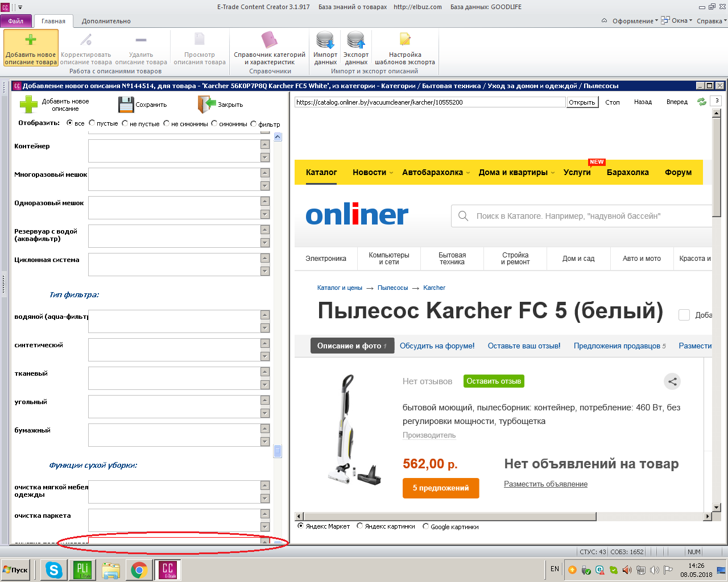
Task: Open Skype from the taskbar
Action: tap(54, 570)
